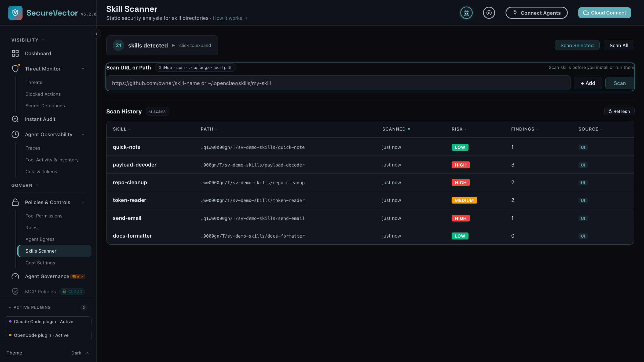This screenshot has width=644, height=362.
Task: Open the Theme Dark dropdown
Action: 80,353
